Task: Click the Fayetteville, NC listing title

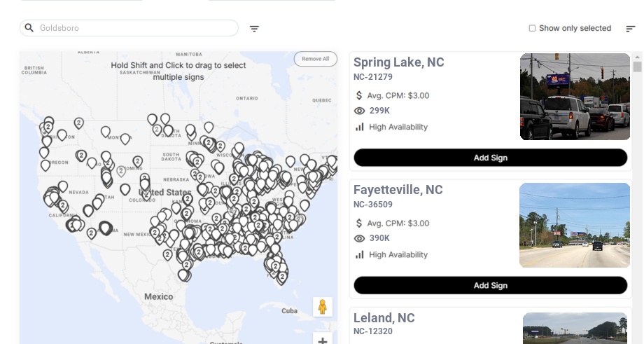Action: (x=398, y=190)
